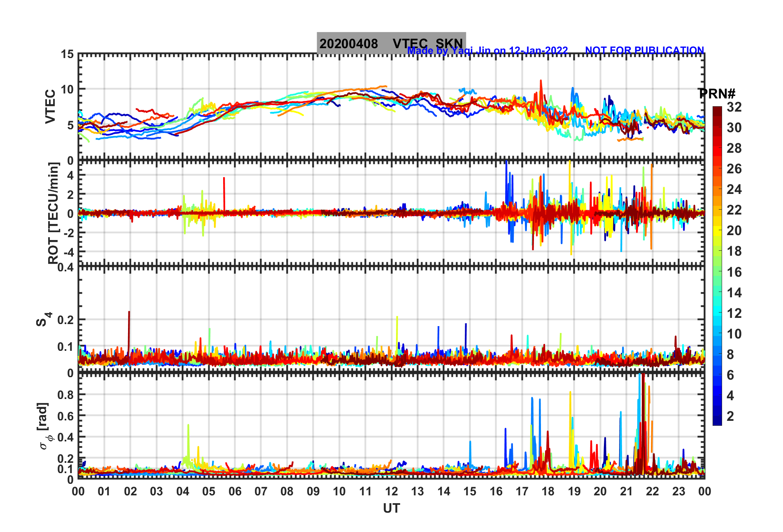
Task: Click the "09" hour tick on the UT axis
Action: 313,491
